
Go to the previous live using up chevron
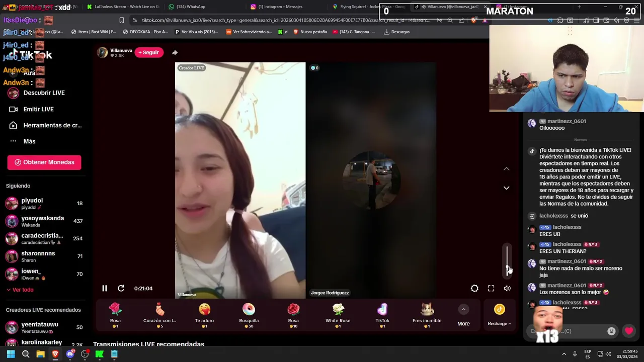coord(507,169)
